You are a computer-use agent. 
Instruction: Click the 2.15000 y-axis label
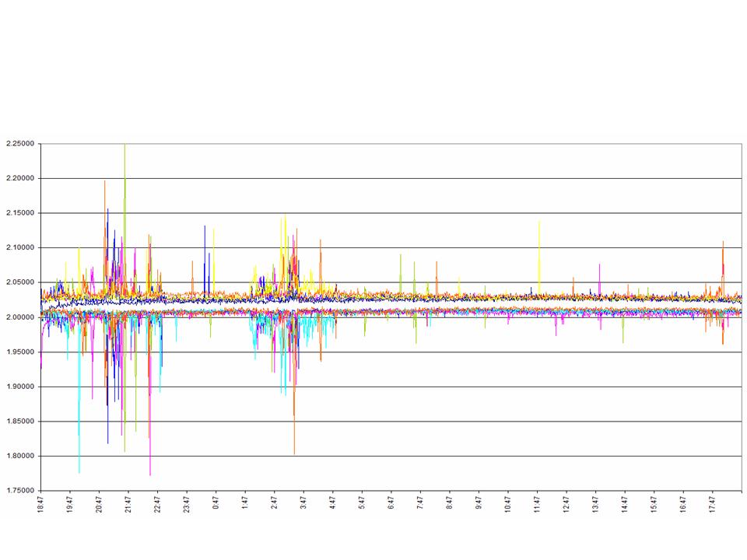[20, 213]
